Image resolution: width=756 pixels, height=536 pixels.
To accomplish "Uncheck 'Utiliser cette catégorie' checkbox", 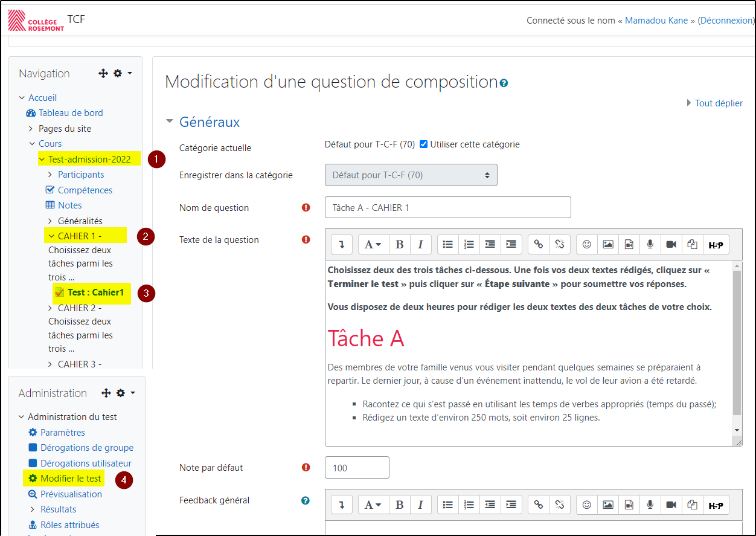I will point(424,144).
